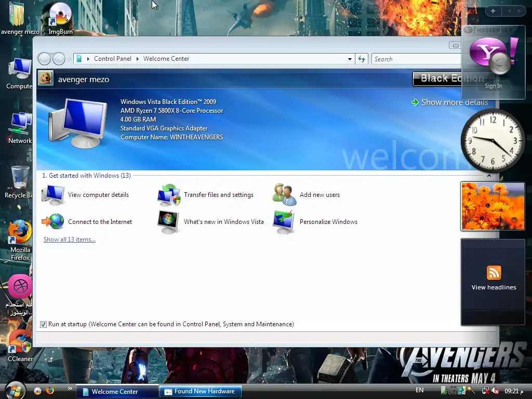This screenshot has width=532, height=399.
Task: Switch to Found New Hardware taskbar button
Action: pyautogui.click(x=200, y=391)
